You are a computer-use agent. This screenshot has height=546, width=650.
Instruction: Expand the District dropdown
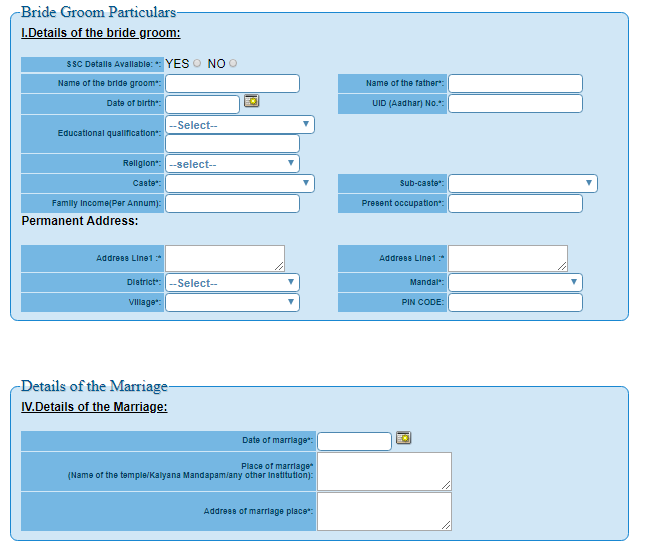click(232, 283)
